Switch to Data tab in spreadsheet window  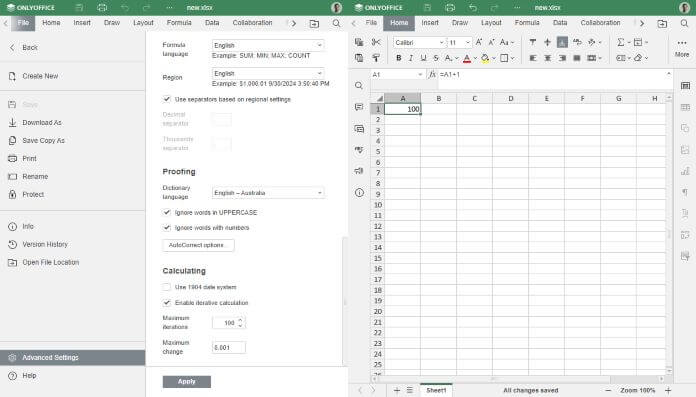coord(560,23)
